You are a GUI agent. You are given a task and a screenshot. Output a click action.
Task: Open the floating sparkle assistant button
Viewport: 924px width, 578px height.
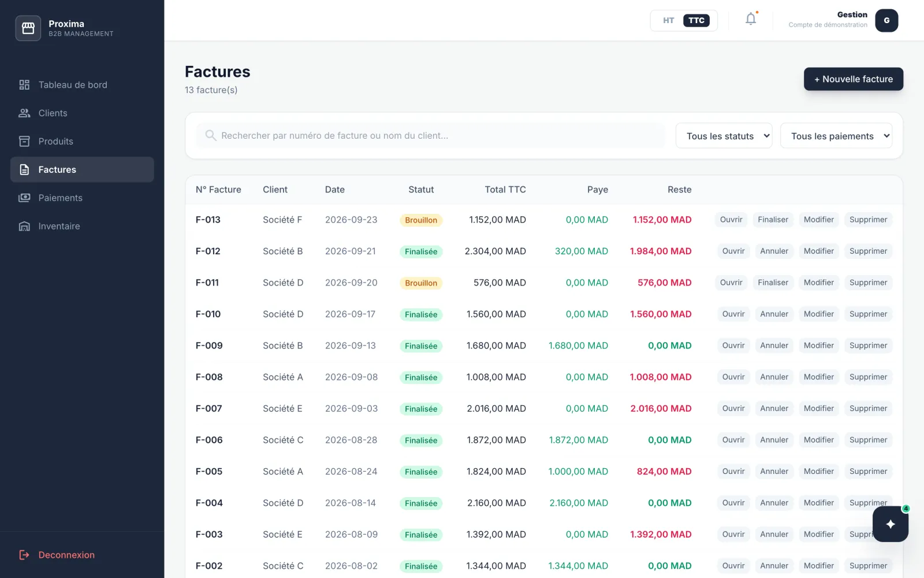pyautogui.click(x=891, y=524)
